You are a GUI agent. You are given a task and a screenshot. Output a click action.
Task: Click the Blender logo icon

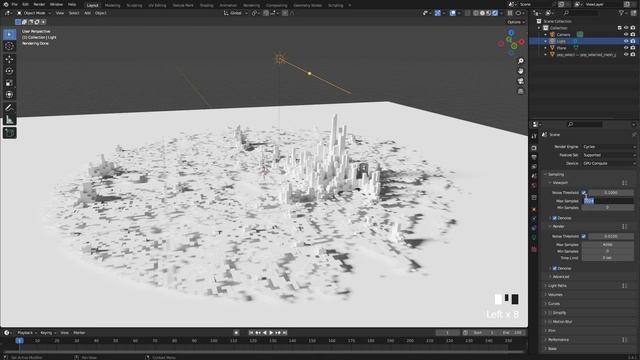[5, 4]
